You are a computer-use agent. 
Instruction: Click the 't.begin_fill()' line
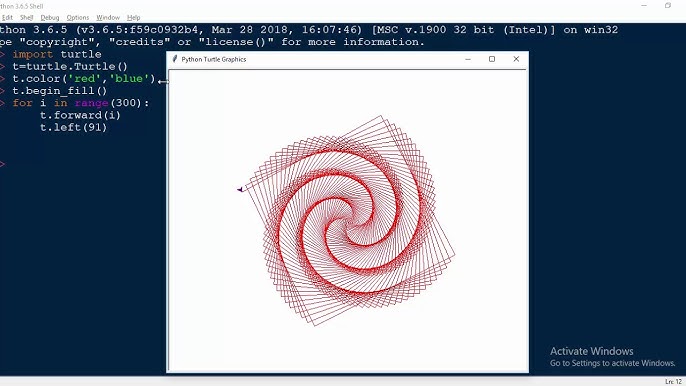tap(60, 91)
